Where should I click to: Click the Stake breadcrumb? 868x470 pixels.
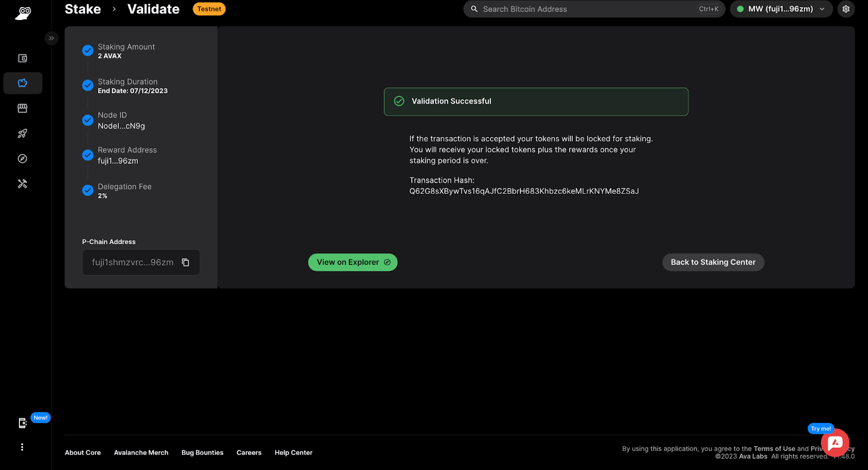click(82, 9)
